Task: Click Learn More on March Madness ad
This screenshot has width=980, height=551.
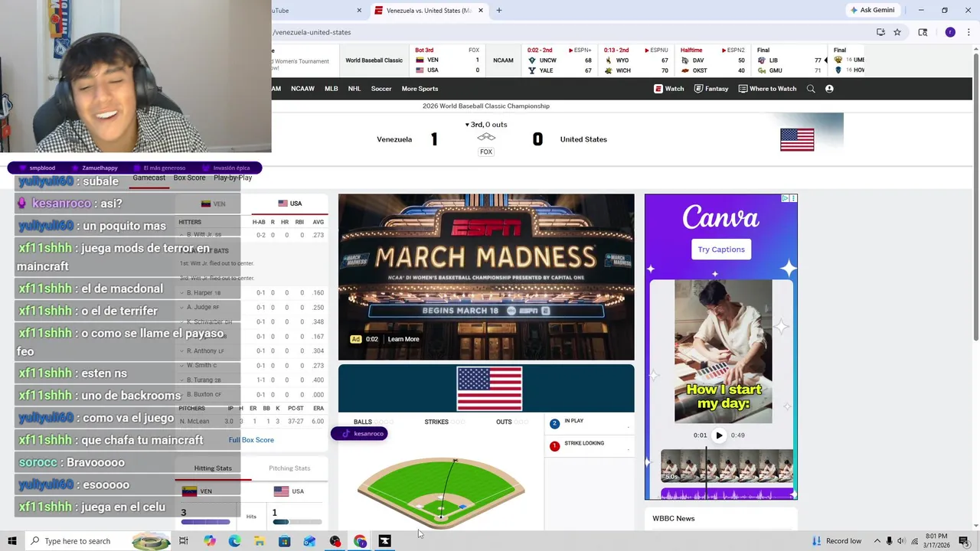Action: click(x=403, y=339)
